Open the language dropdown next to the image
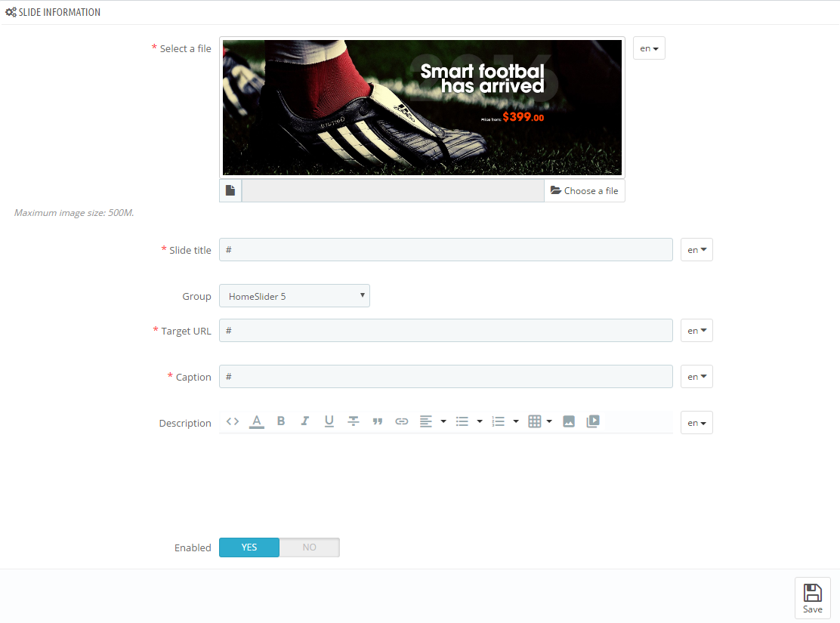The width and height of the screenshot is (840, 623). 649,48
